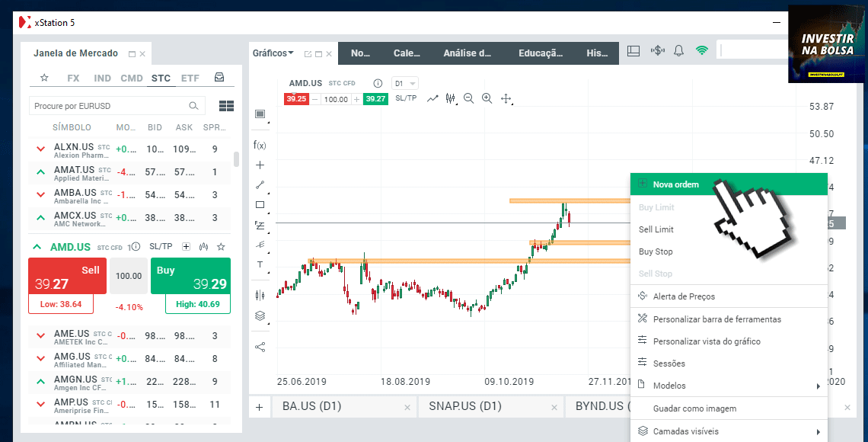Switch to the FX market tab
The width and height of the screenshot is (868, 442).
click(x=73, y=78)
